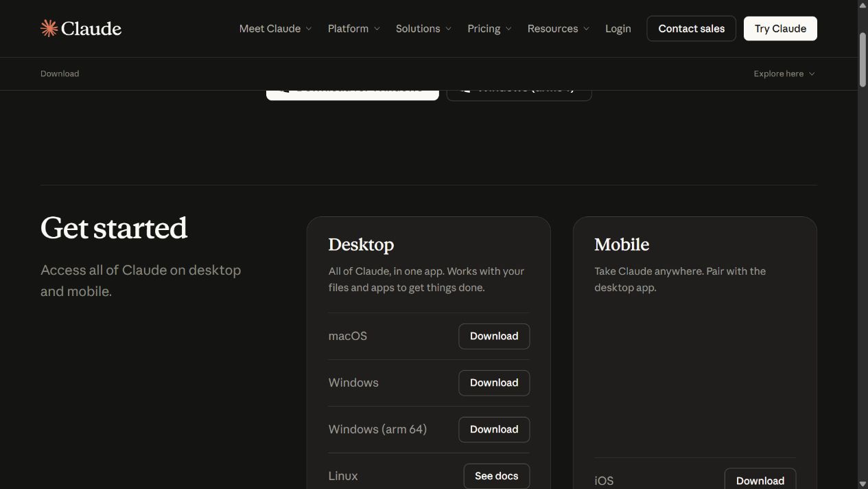Expand the Resources chevron arrow
The height and width of the screenshot is (489, 868).
[x=586, y=29]
